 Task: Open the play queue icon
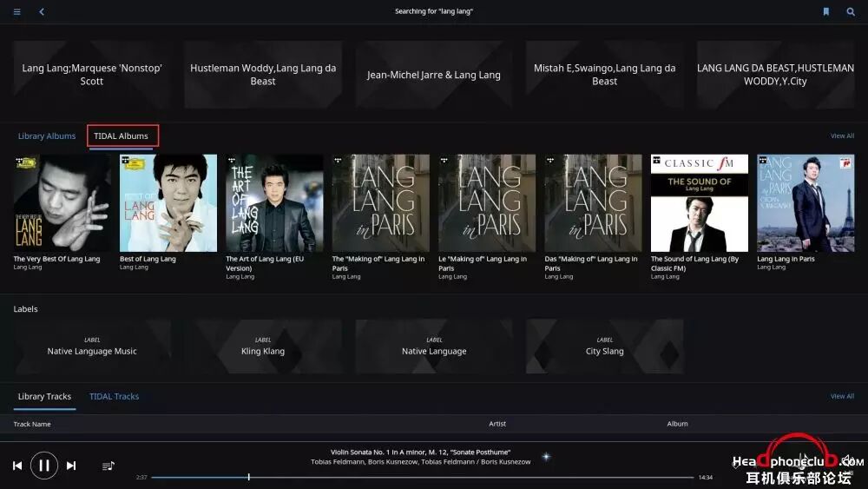point(108,466)
